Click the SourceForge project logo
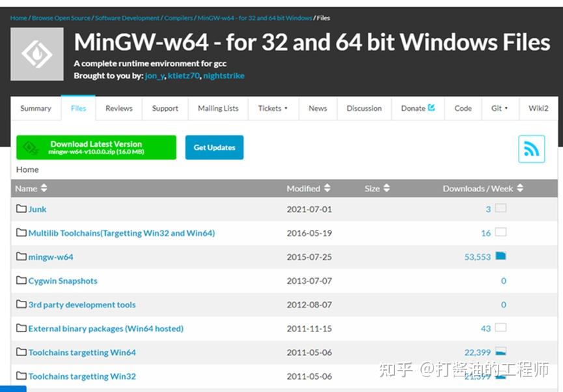The image size is (563, 392). [x=36, y=53]
